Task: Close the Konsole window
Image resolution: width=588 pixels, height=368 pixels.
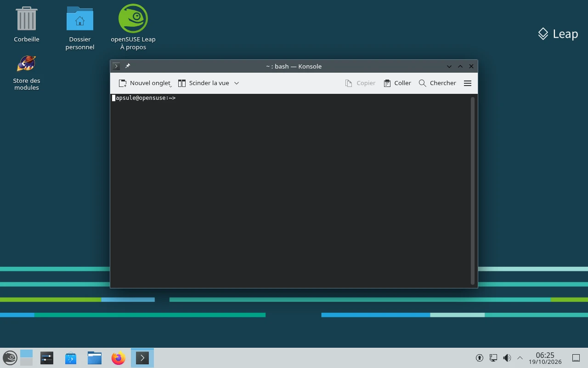Action: click(471, 66)
